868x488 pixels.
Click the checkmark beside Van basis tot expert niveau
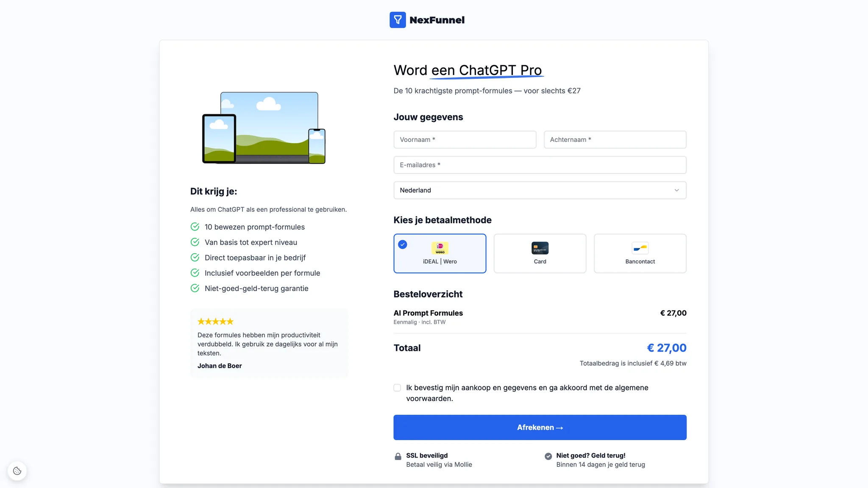pyautogui.click(x=195, y=242)
